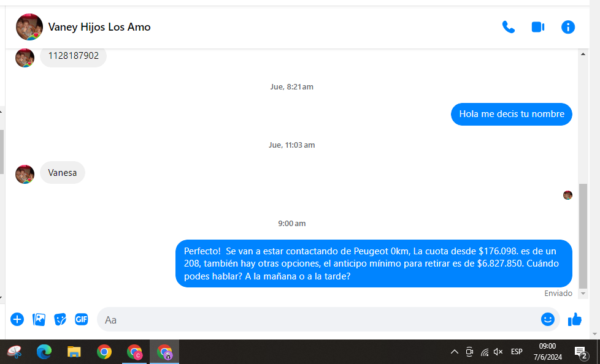Attach a photo or file
The height and width of the screenshot is (364, 600).
point(39,319)
